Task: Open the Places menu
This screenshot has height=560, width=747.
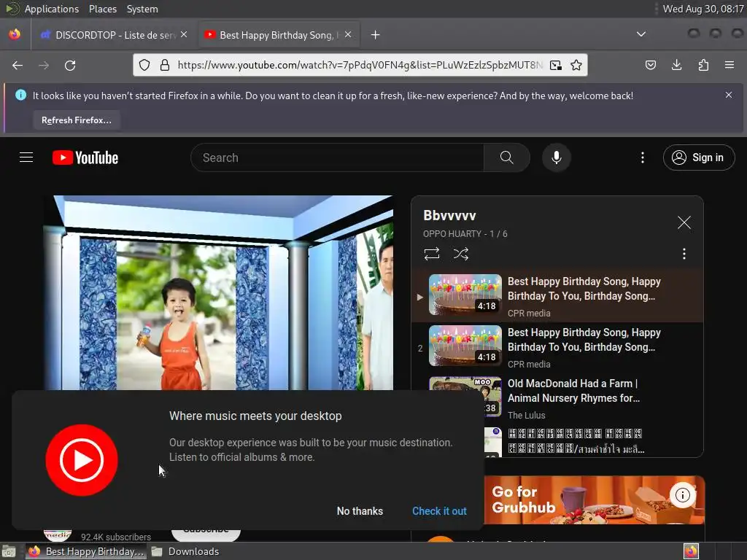Action: click(102, 9)
